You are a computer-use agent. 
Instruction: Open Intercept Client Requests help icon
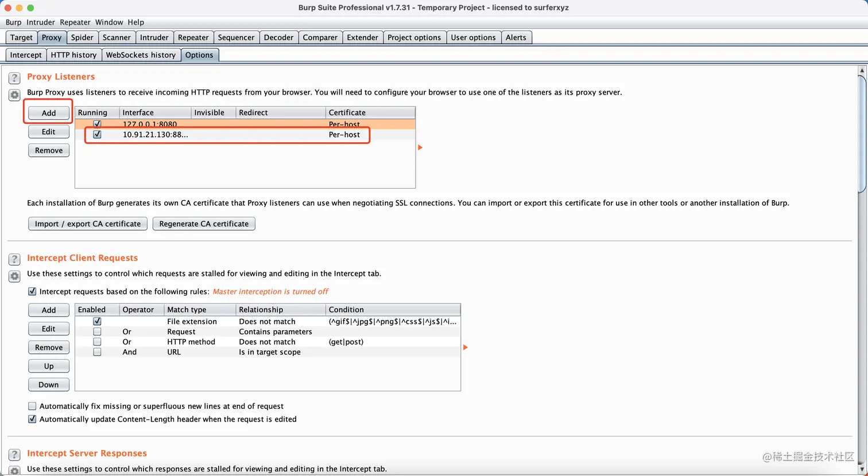14,259
